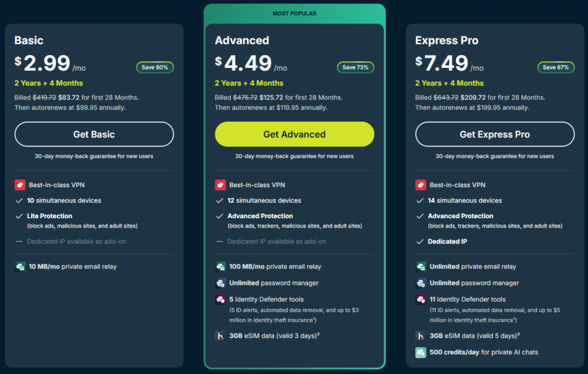The height and width of the screenshot is (374, 588).
Task: Click the Identity Defender icon beside 11 tools
Action: click(x=420, y=299)
